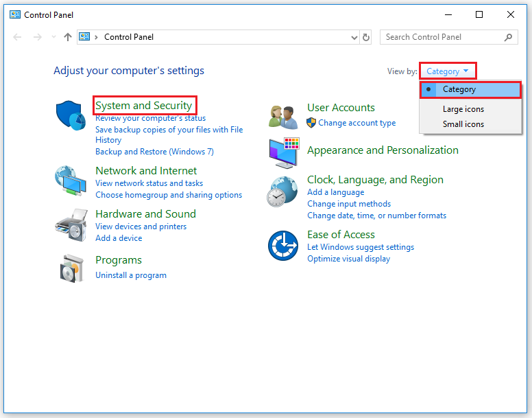
Task: Click Uninstall a program link
Action: click(x=131, y=275)
